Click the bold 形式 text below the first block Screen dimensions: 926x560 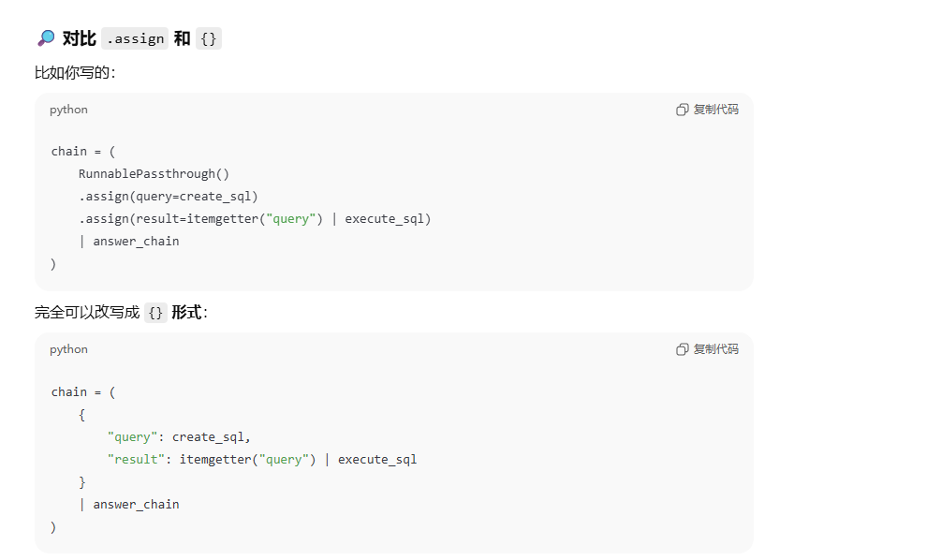coord(186,312)
